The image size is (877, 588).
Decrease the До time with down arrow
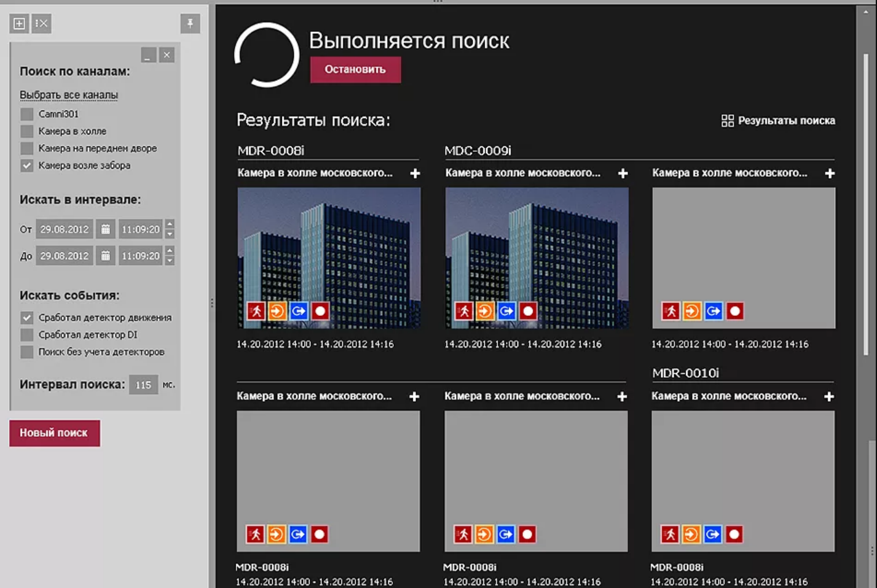(x=170, y=261)
